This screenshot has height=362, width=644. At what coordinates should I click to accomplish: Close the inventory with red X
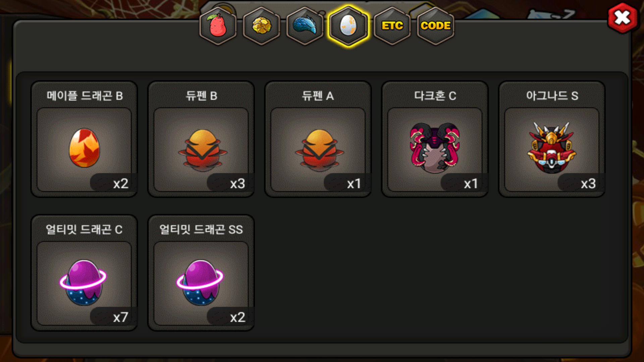click(623, 18)
